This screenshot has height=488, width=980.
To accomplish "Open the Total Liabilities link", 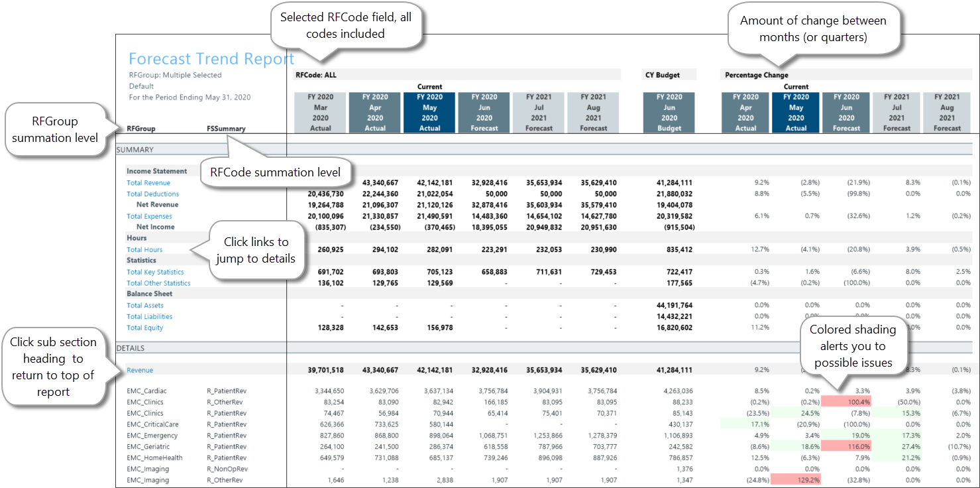I will click(x=149, y=317).
